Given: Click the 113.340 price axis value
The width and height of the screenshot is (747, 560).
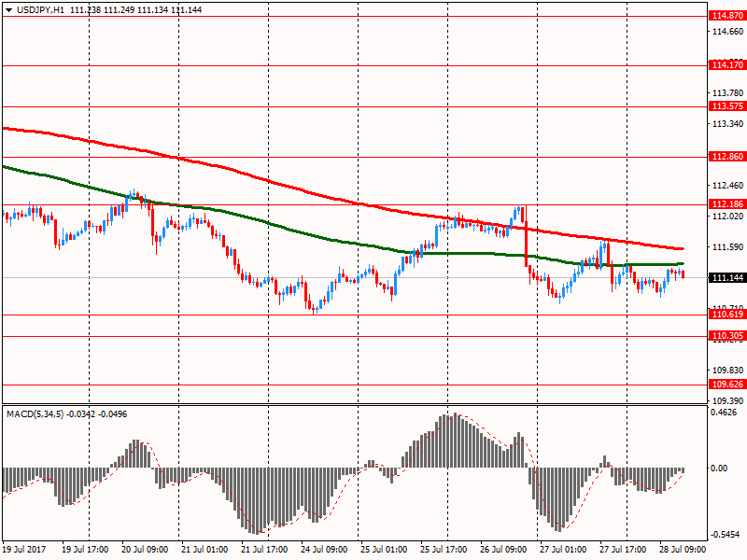Looking at the screenshot, I should [727, 124].
